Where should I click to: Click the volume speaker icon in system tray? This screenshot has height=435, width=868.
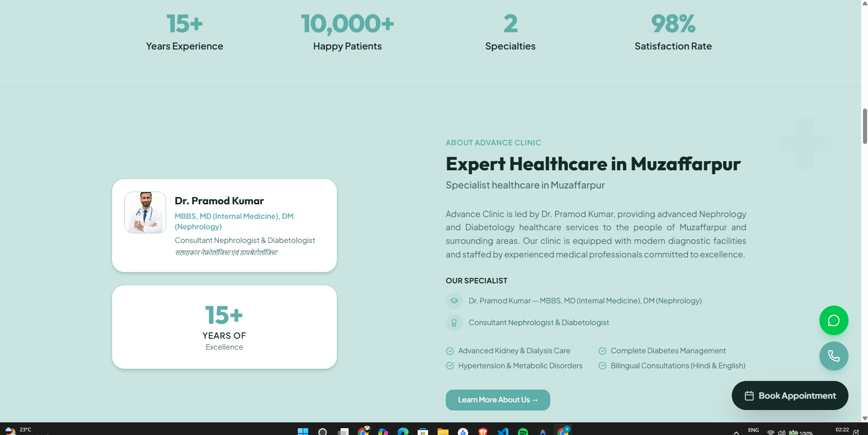click(781, 432)
